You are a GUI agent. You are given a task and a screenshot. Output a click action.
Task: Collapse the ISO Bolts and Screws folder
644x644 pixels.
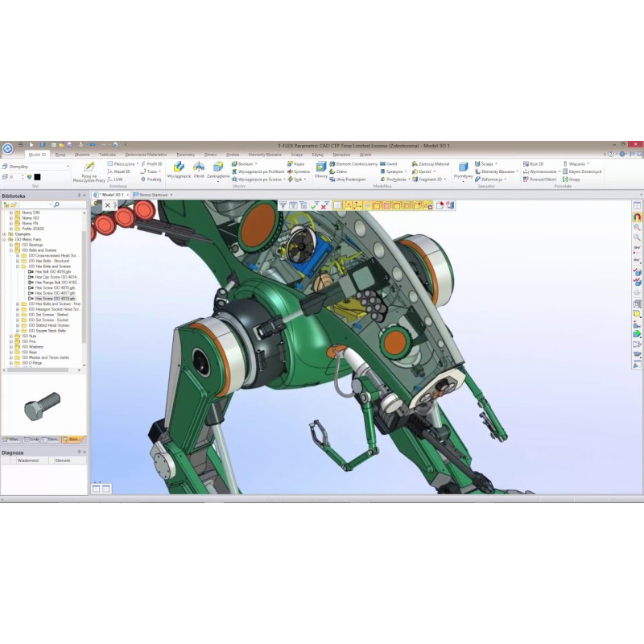[10, 250]
